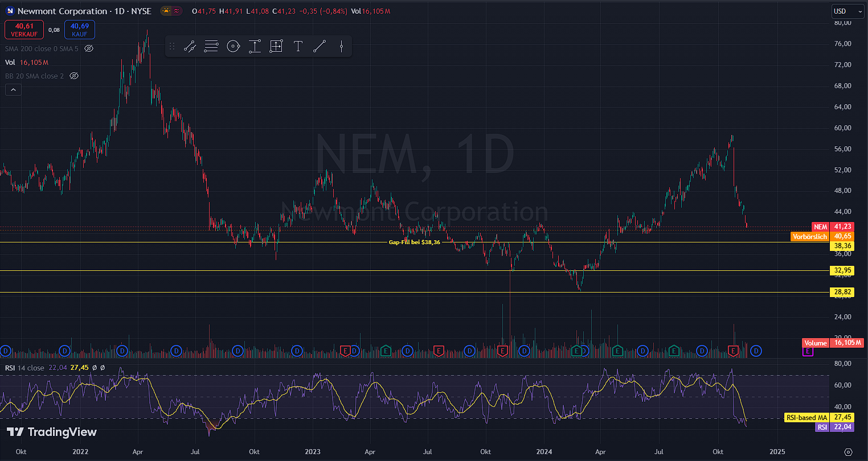This screenshot has height=461, width=868.
Task: Click the purple upcoming earnings marker
Action: click(807, 352)
